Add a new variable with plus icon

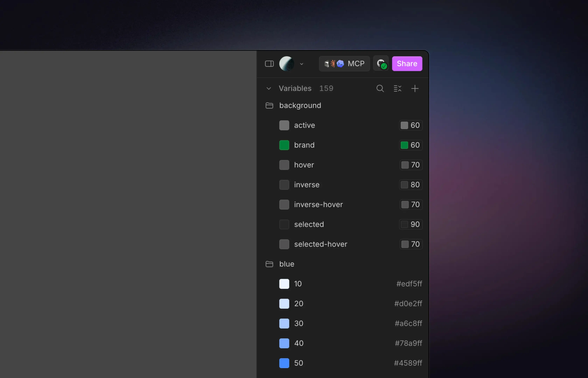tap(415, 88)
